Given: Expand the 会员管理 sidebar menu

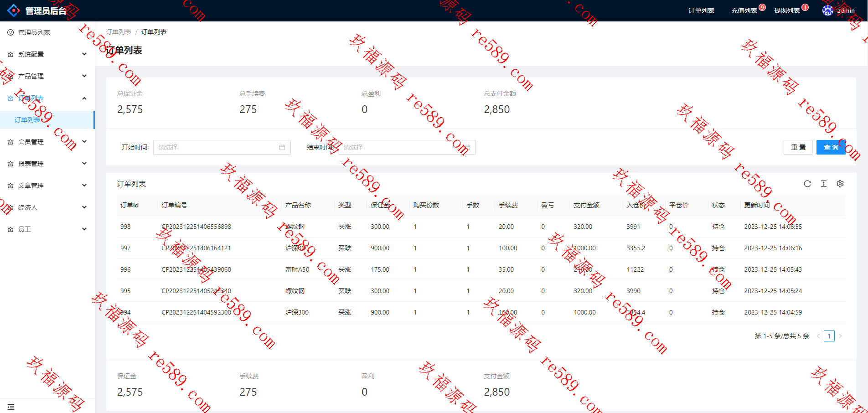Looking at the screenshot, I should tap(47, 142).
